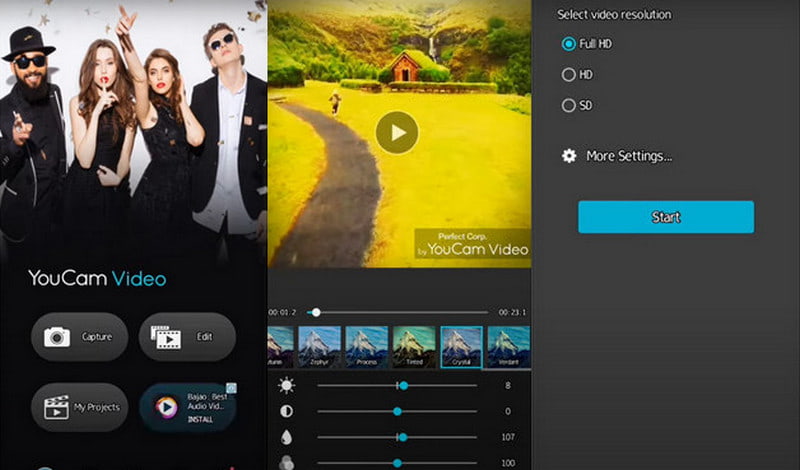
Task: Install the Bajao audio app ad
Action: click(x=201, y=419)
